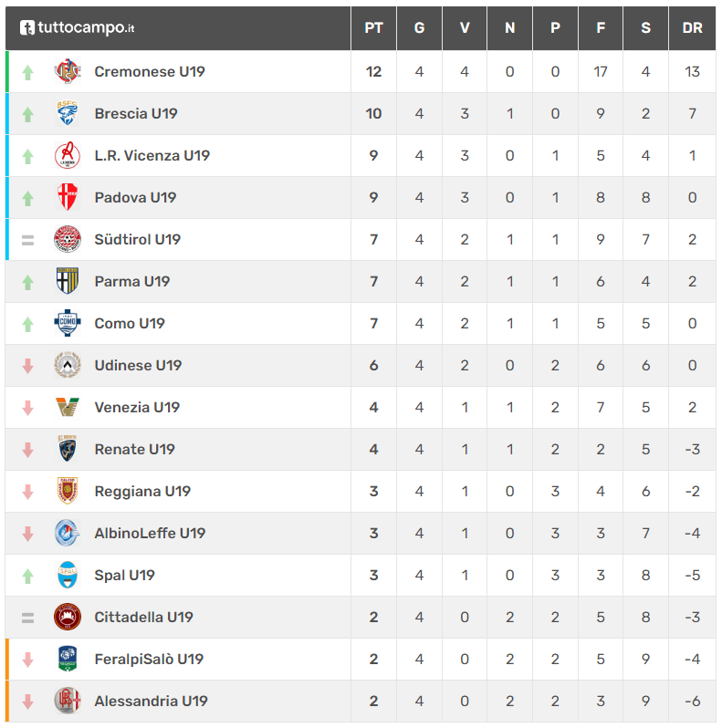Screen dimensions: 722x728
Task: Sort standings by DR column header
Action: pos(692,28)
